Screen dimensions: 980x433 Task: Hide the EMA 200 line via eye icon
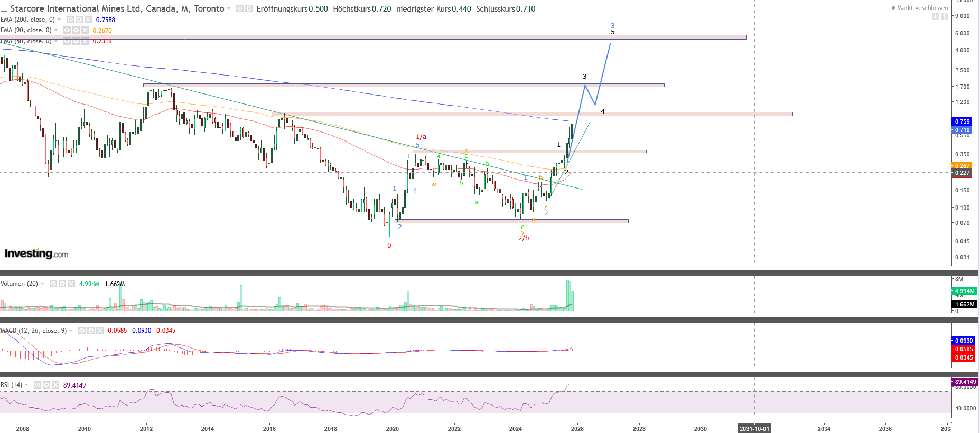tap(70, 20)
